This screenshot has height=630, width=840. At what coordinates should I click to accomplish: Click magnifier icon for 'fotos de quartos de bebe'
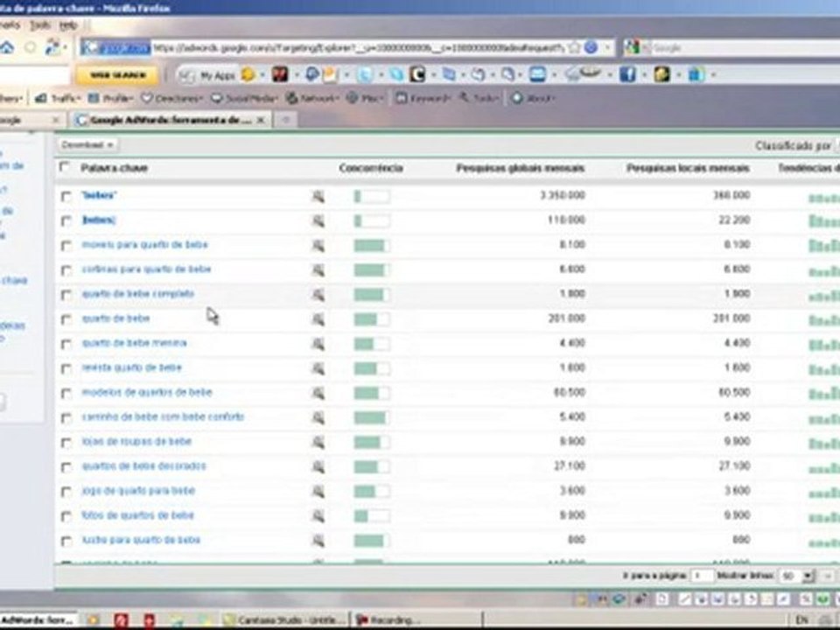(318, 516)
